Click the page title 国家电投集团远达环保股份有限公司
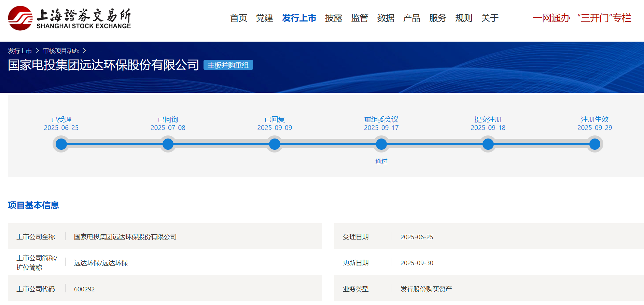The image size is (644, 305). 103,65
